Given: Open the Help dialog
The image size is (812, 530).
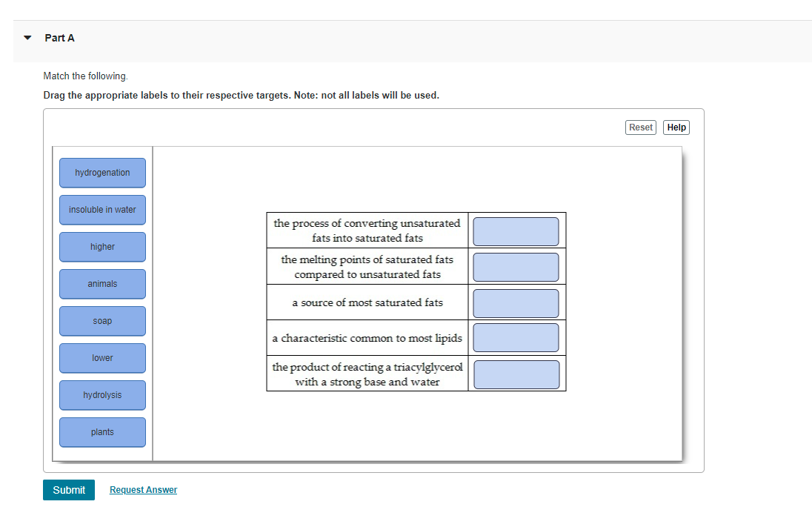Looking at the screenshot, I should pos(675,127).
